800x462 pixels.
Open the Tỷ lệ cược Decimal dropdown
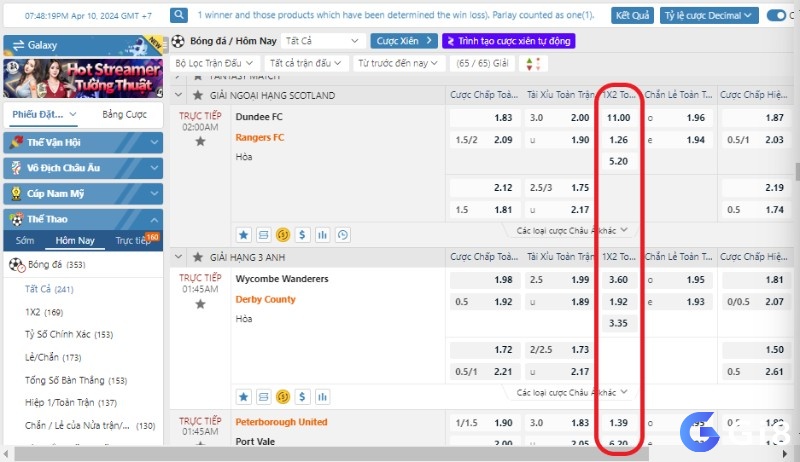[x=708, y=15]
